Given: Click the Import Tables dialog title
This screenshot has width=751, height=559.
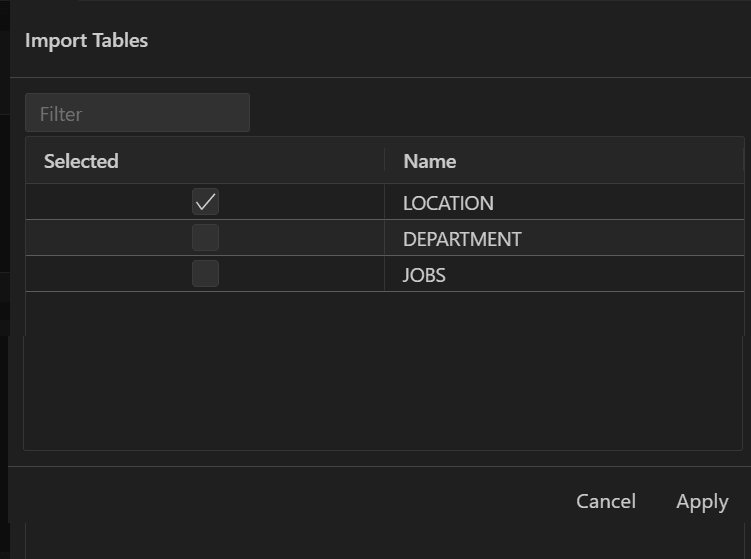Looking at the screenshot, I should 86,41.
